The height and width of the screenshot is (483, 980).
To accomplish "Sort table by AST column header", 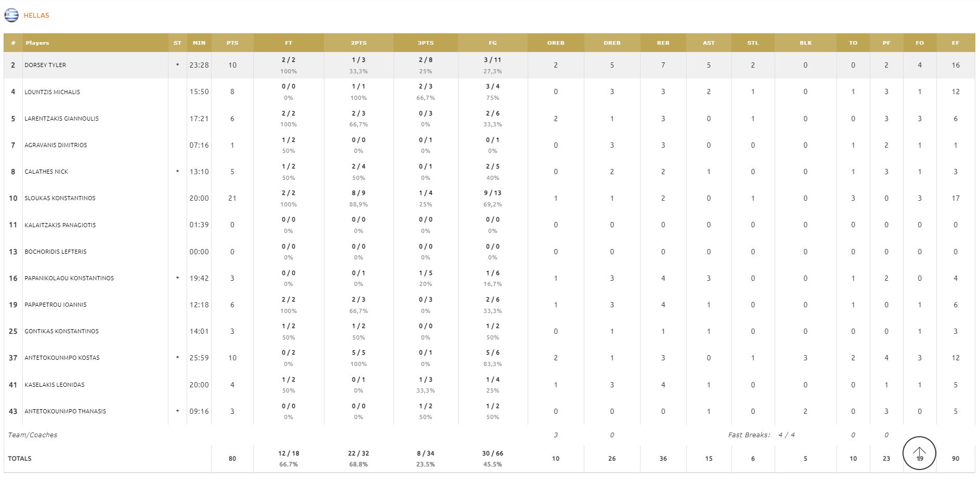I will 709,43.
